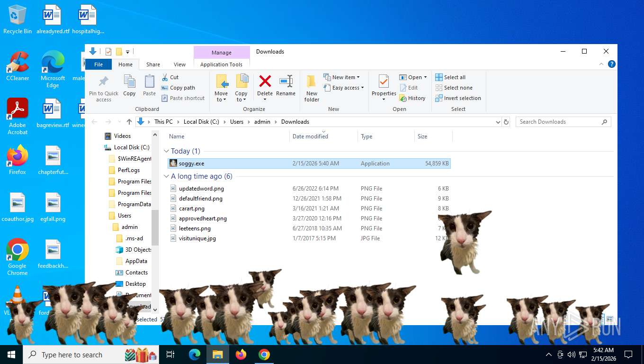This screenshot has width=644, height=364.
Task: Click the Copy icon in Clipboard group
Action: pos(129,82)
